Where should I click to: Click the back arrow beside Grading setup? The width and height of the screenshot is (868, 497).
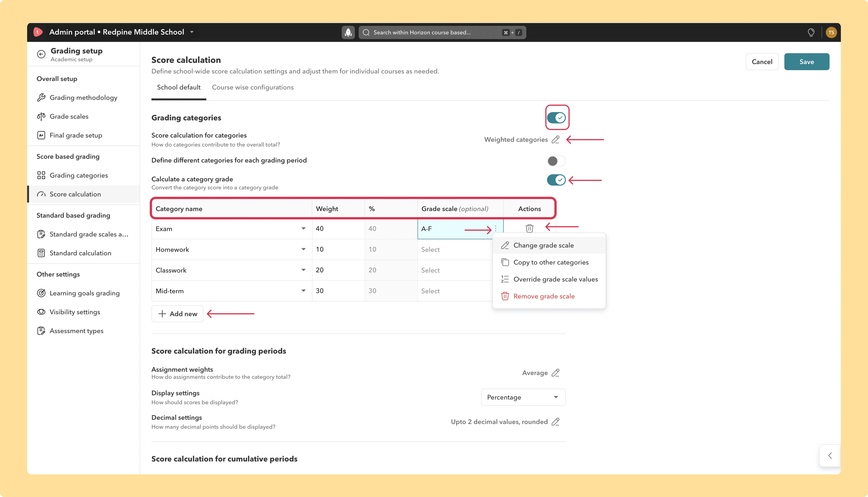tap(41, 54)
